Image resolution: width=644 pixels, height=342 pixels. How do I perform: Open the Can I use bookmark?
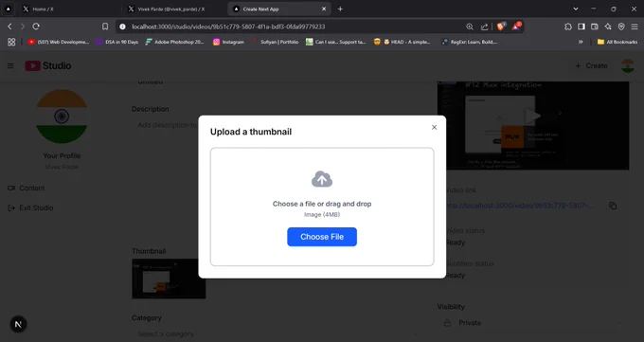click(x=335, y=42)
